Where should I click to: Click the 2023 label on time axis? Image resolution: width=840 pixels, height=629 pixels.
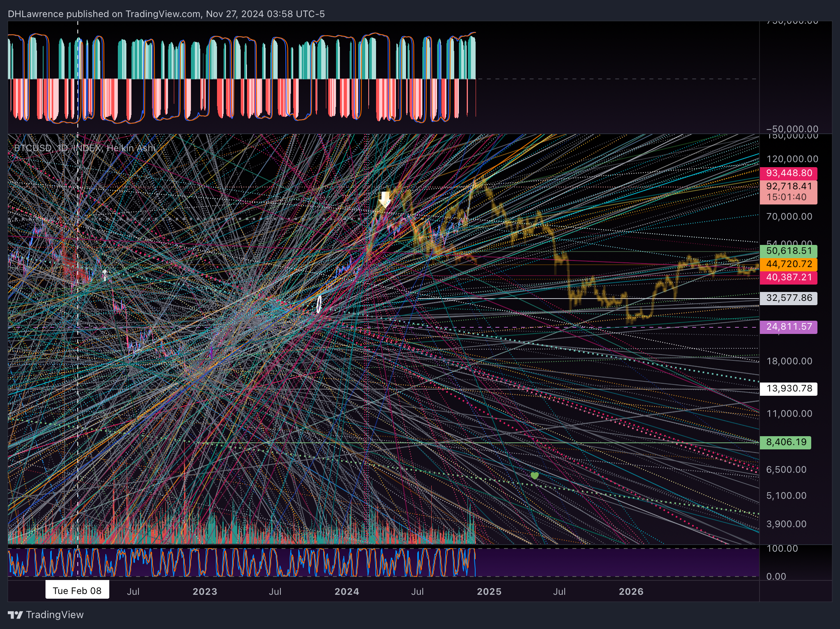[x=205, y=591]
